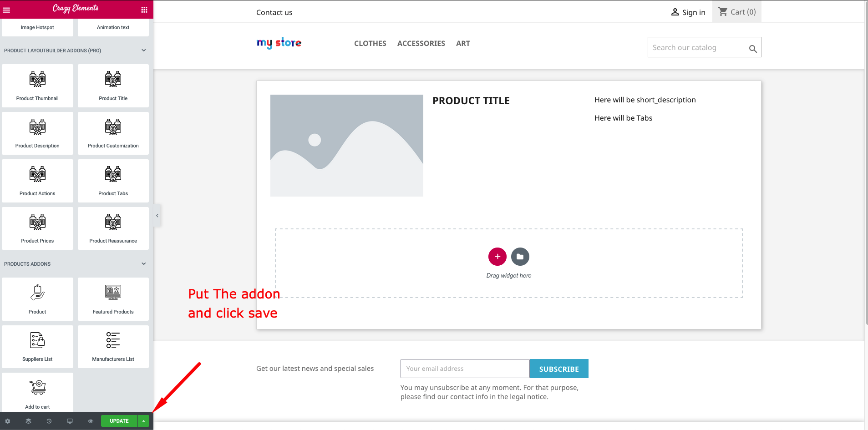Open the hamburger menu in Crazy Elements header
Screen dimensions: 868x430
6,10
